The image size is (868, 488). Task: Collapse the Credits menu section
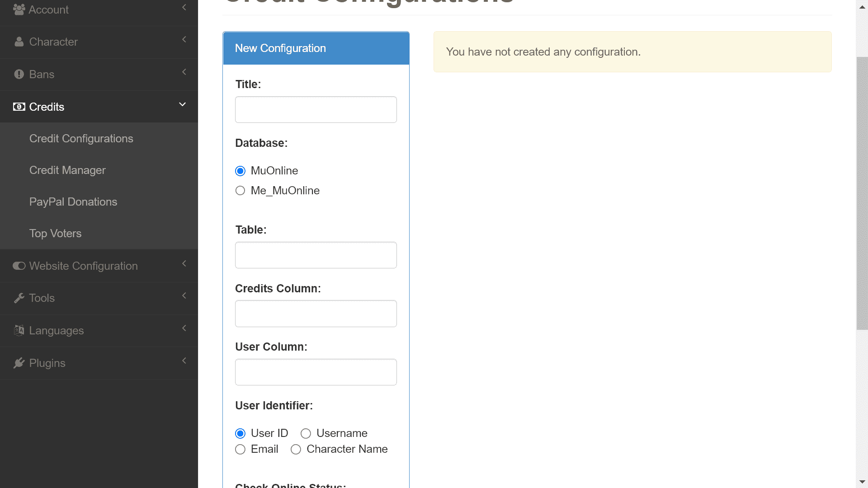tap(183, 106)
